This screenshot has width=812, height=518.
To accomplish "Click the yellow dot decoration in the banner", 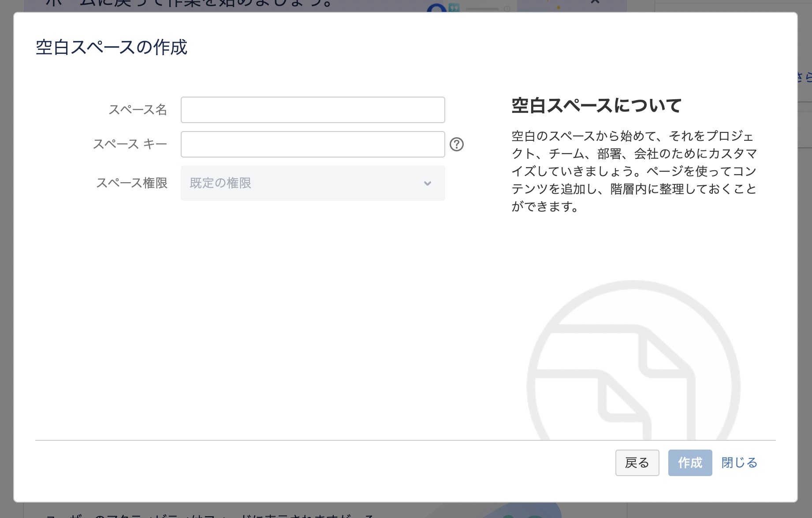I will [x=558, y=7].
